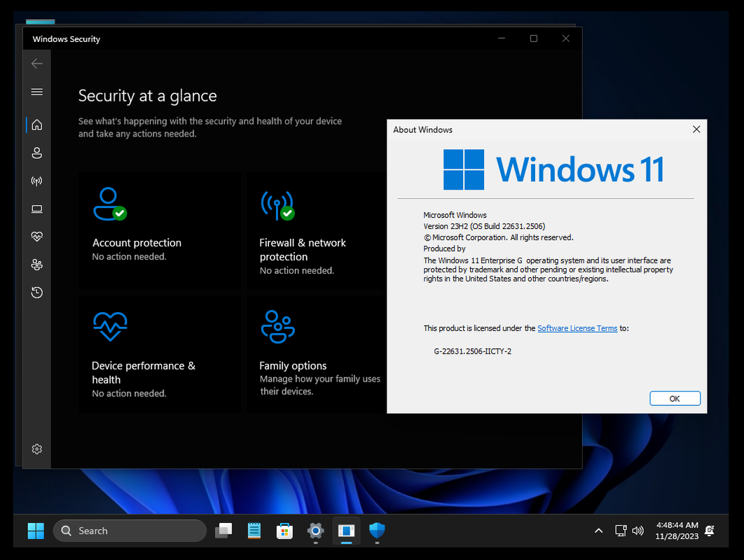Click the taskbar Search box
Viewport: 744px width, 560px height.
(x=130, y=531)
